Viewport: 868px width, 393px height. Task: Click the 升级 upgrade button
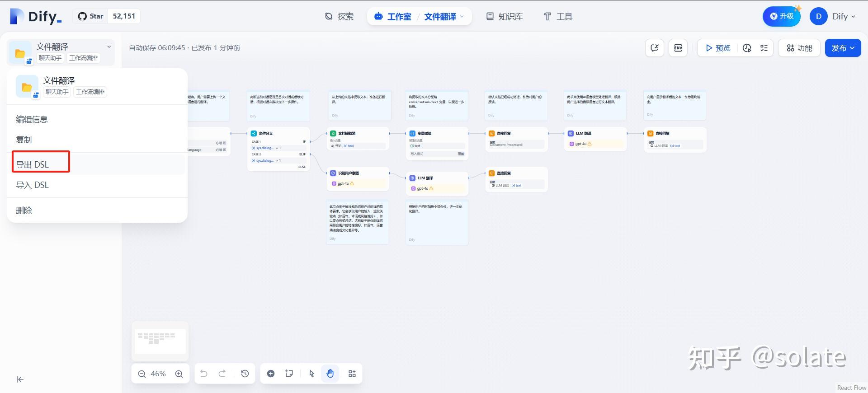[782, 16]
